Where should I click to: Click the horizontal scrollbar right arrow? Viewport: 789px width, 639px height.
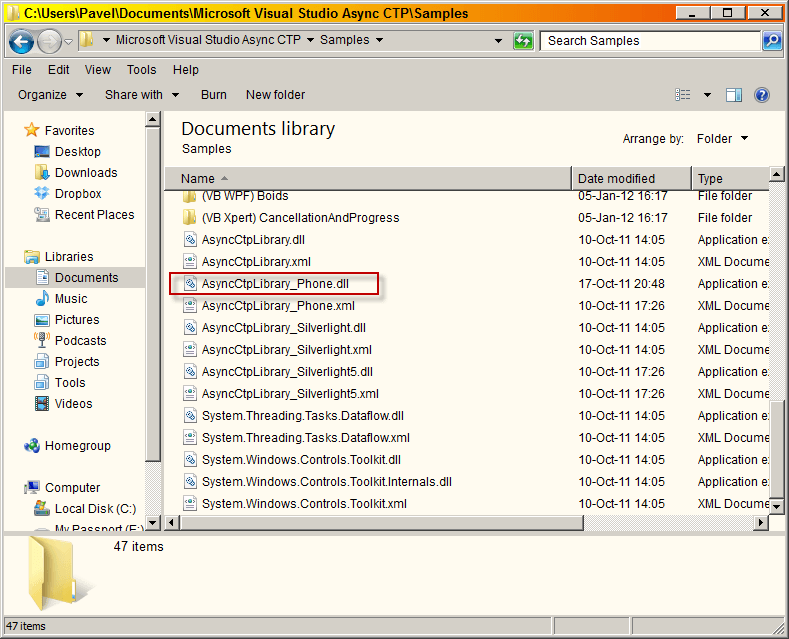tap(761, 523)
